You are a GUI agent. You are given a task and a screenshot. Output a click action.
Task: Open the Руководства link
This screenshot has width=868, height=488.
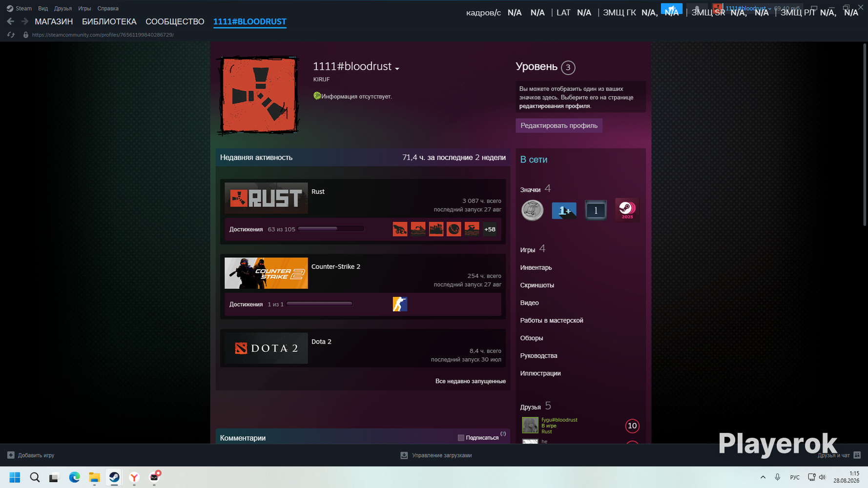coord(538,355)
